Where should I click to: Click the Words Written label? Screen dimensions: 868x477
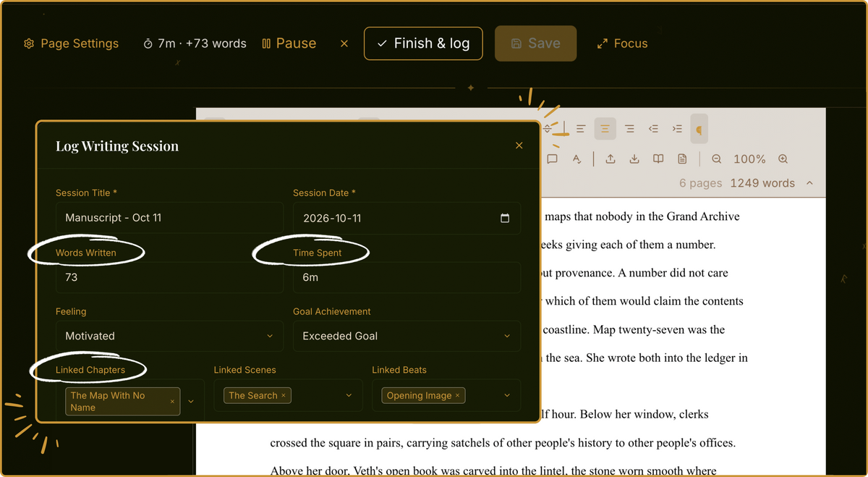tap(86, 253)
